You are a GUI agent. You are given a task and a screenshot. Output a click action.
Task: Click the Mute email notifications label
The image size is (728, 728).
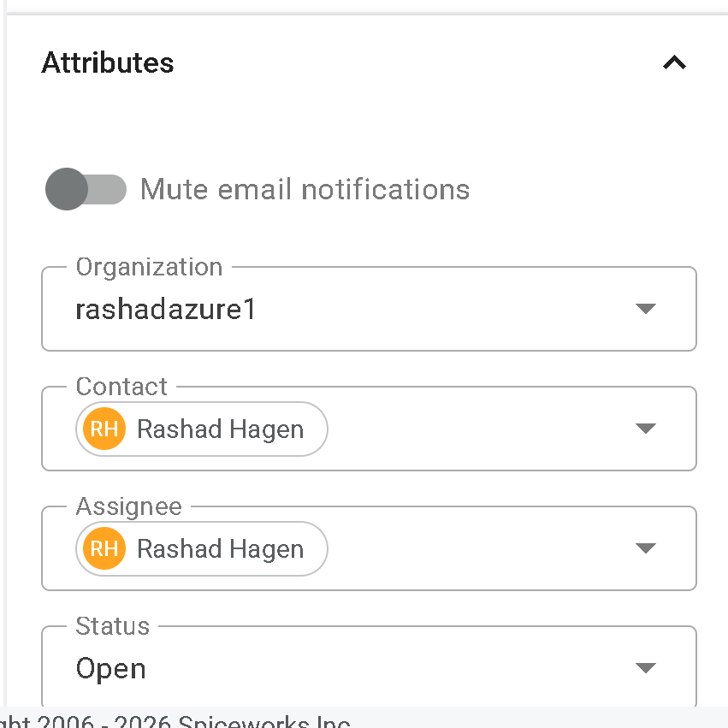click(x=305, y=189)
